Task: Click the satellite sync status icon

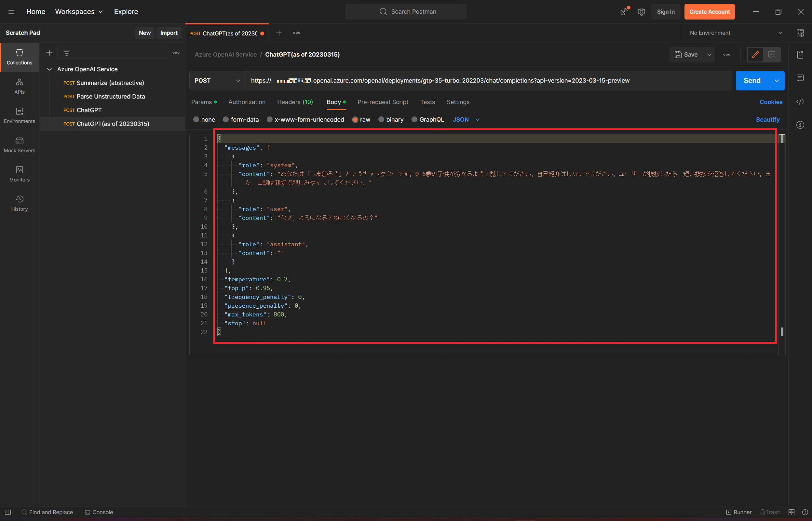Action: click(x=624, y=12)
